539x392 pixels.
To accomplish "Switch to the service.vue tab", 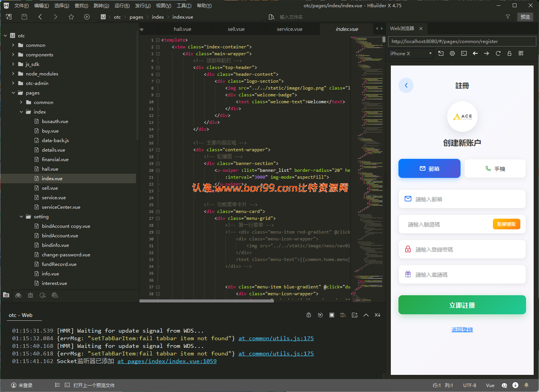I will pos(289,29).
